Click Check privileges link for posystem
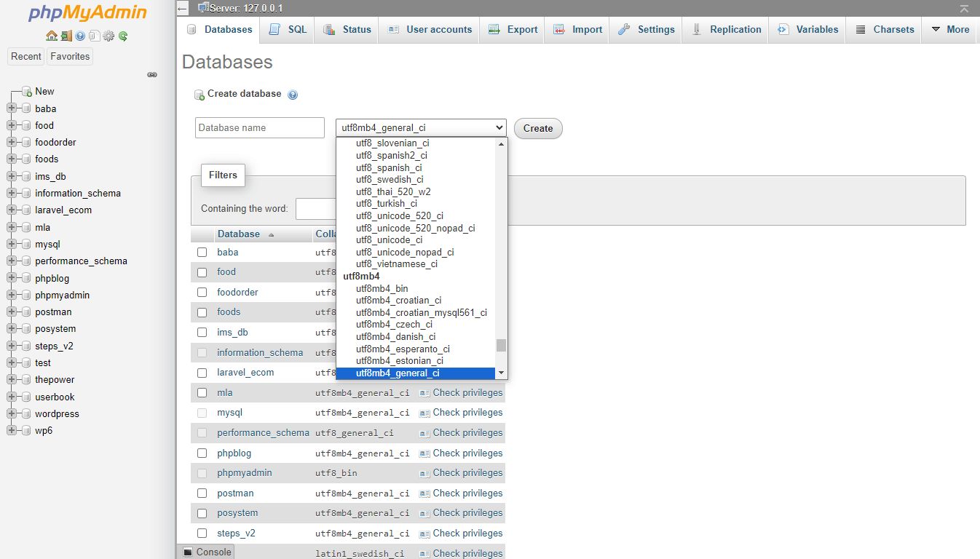Image resolution: width=980 pixels, height=559 pixels. pos(461,513)
